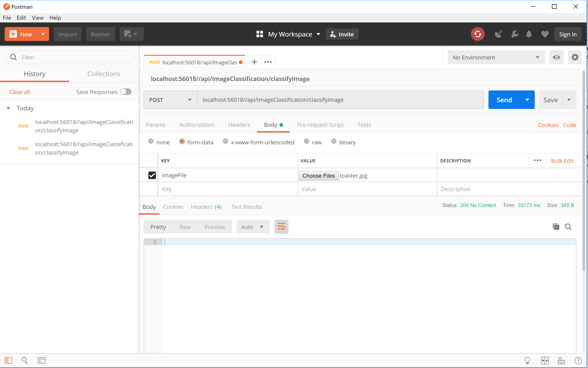
Task: Open the Postman console icon
Action: (x=42, y=360)
